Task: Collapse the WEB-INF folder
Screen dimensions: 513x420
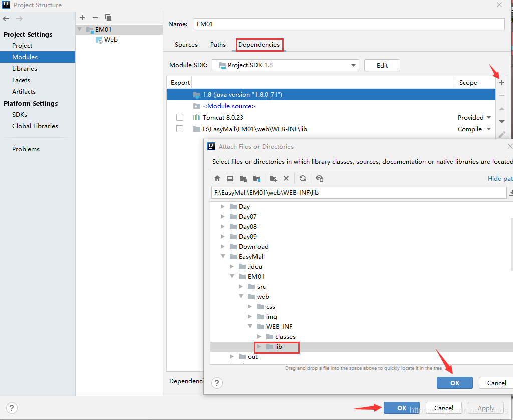Action: coord(250,326)
